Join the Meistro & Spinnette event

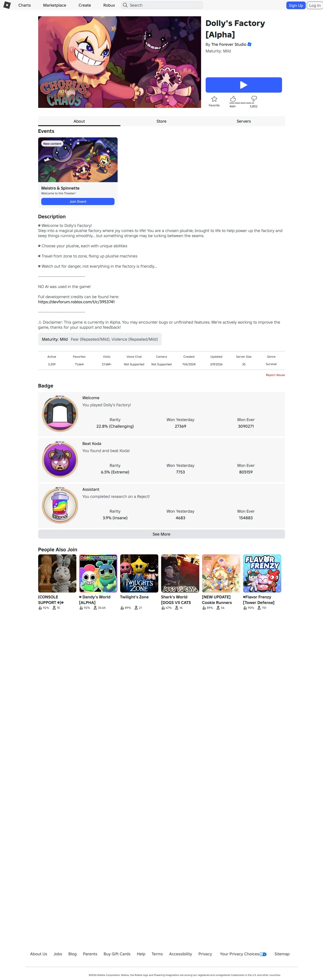click(78, 202)
